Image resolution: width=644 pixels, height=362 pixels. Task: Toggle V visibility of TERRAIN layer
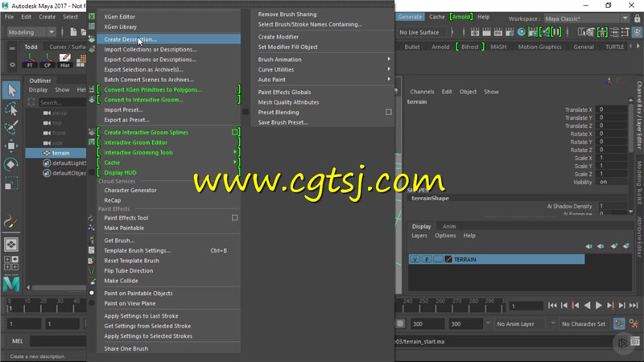point(415,259)
